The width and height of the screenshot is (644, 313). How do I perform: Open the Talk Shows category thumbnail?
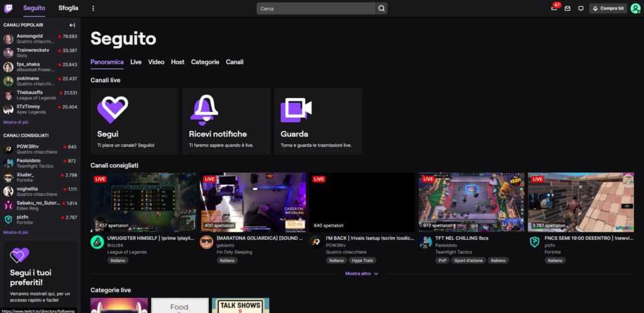point(241,305)
